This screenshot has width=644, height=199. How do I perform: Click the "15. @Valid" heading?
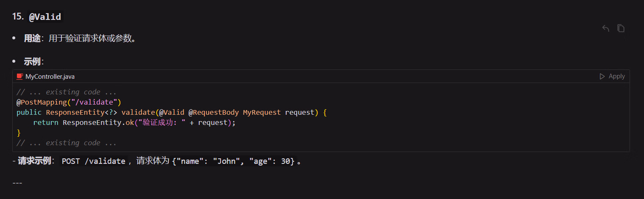tap(37, 17)
